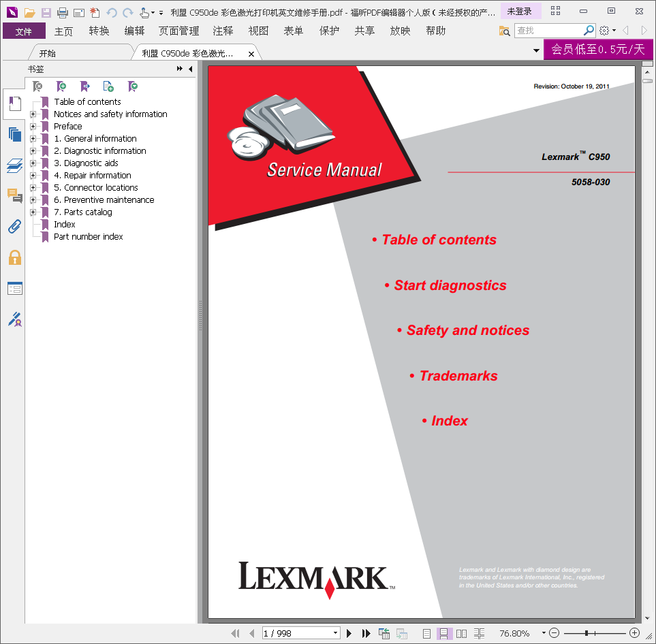
Task: Click the scroll down arrow of the document
Action: coord(647,618)
